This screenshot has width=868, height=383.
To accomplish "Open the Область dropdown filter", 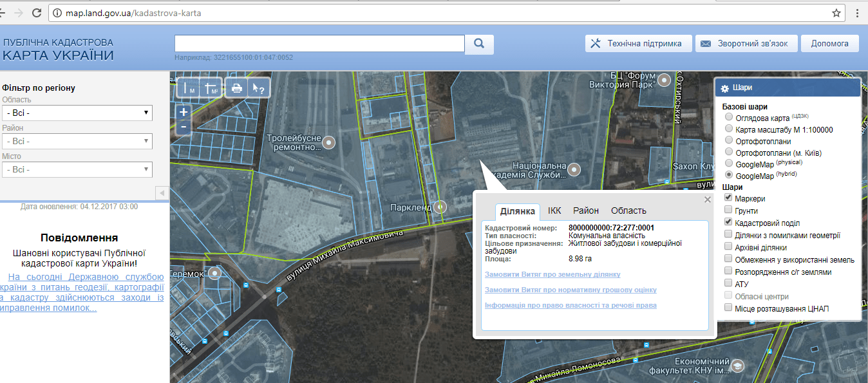I will [x=77, y=113].
